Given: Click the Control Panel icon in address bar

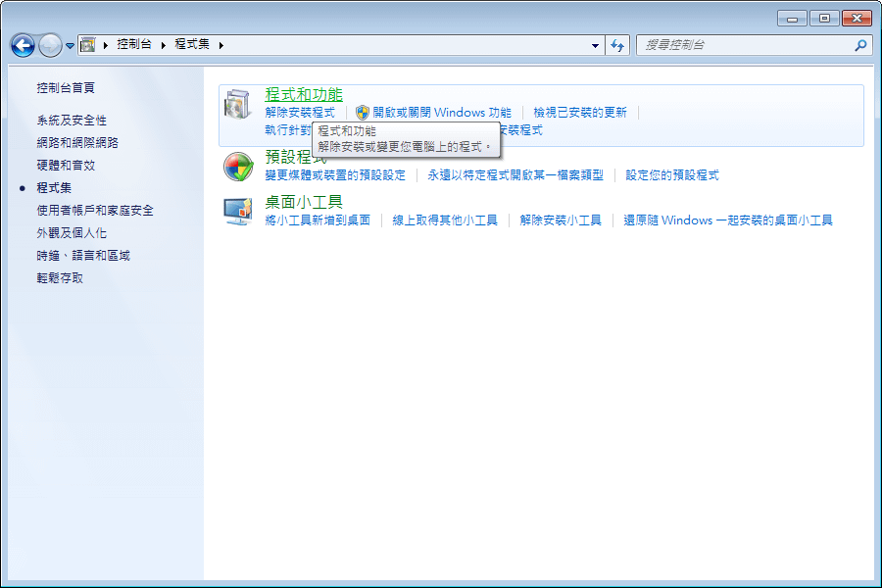Looking at the screenshot, I should coord(88,44).
